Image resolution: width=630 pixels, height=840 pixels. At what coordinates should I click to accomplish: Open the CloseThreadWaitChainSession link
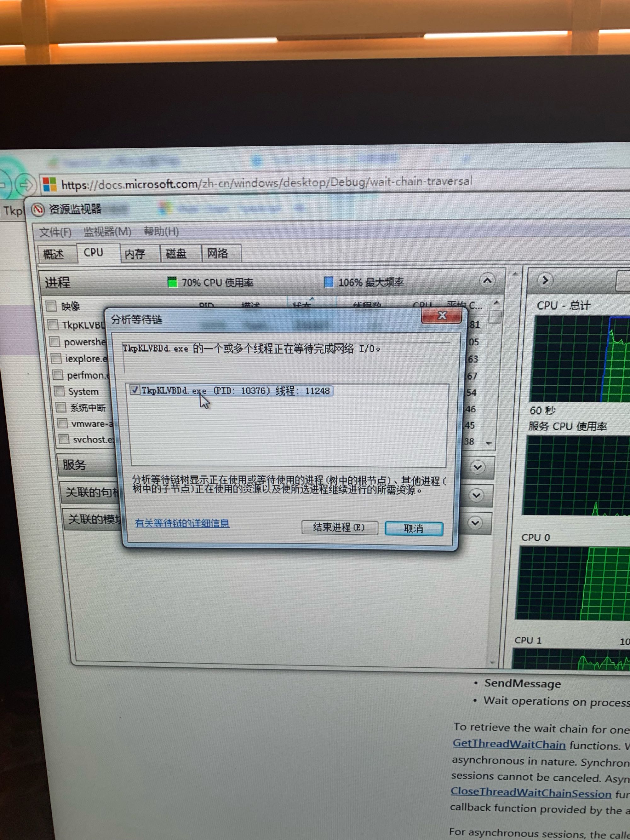[x=531, y=793]
